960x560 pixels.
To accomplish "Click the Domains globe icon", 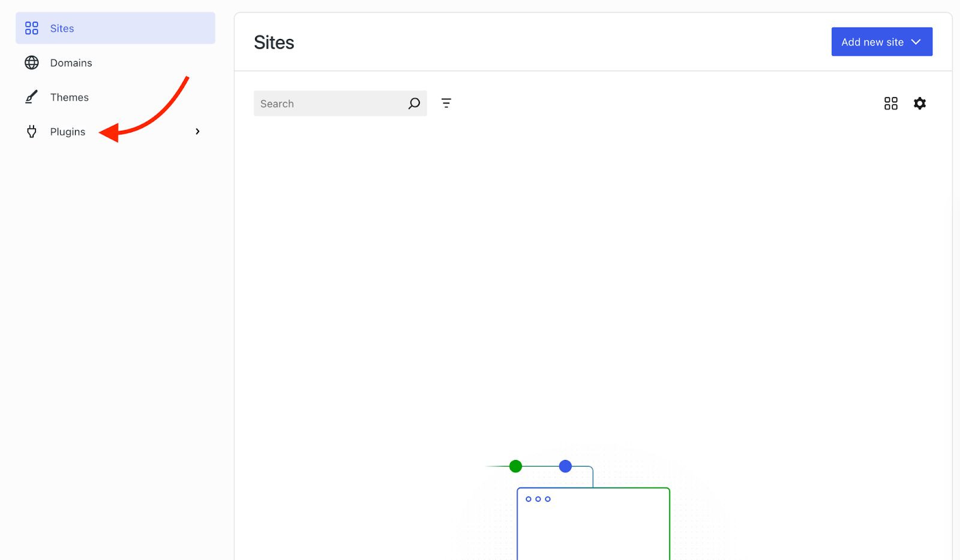I will 31,62.
